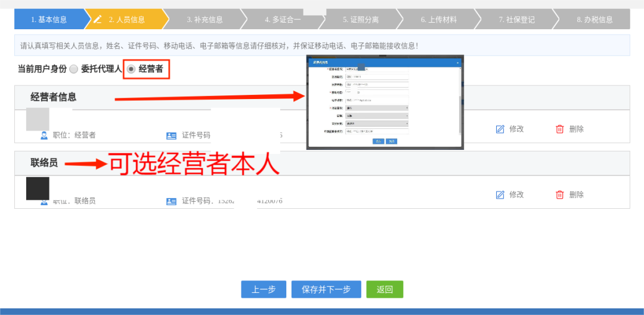Screen dimensions: 644x315
Task: Click trash icon in 联络员 row
Action: pos(560,194)
